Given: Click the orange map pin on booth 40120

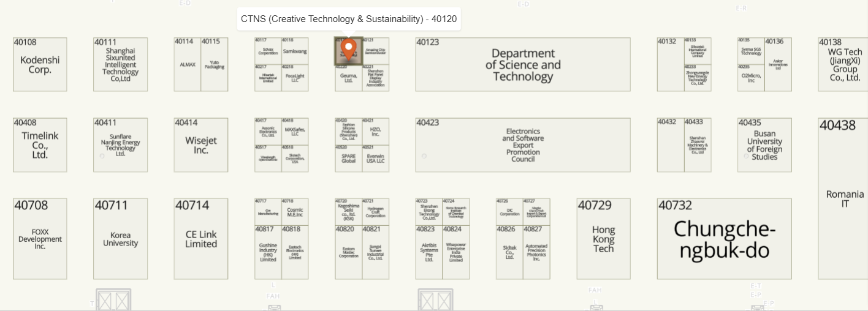Looking at the screenshot, I should 349,48.
